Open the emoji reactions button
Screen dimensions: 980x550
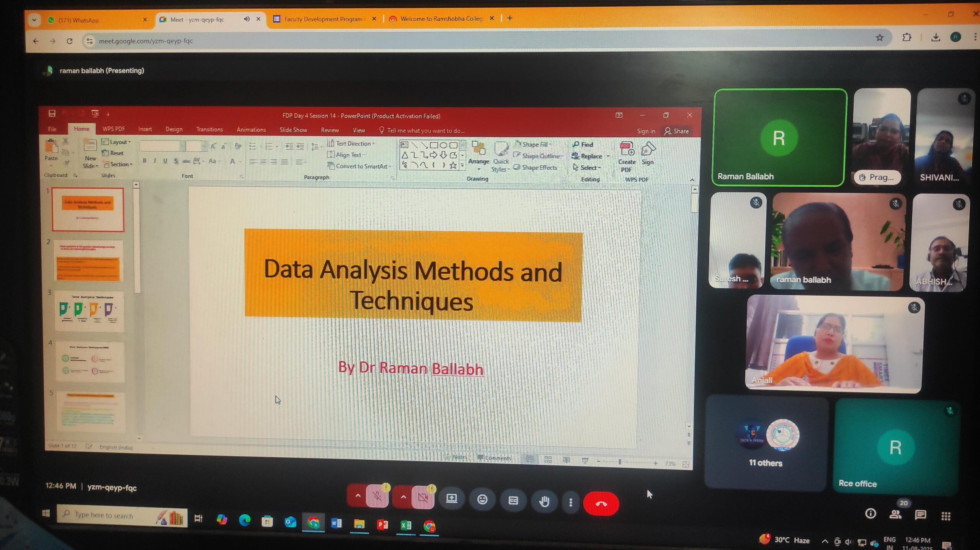click(482, 499)
